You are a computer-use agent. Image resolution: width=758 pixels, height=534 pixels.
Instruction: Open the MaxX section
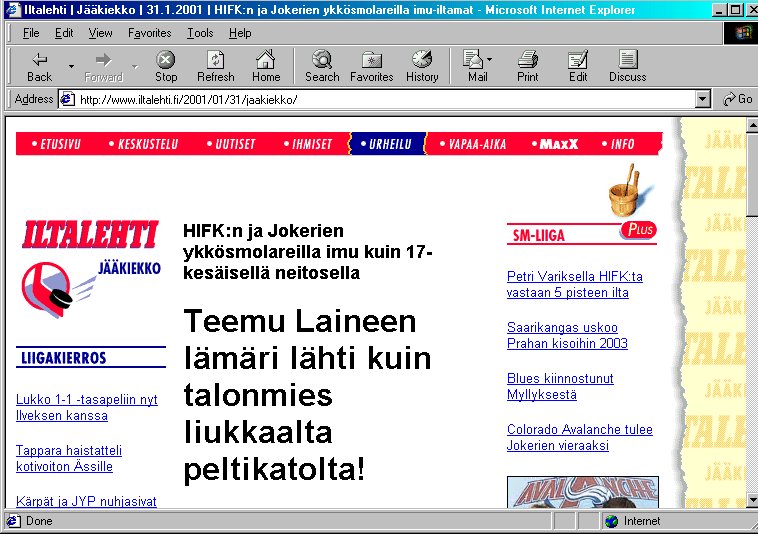[554, 144]
